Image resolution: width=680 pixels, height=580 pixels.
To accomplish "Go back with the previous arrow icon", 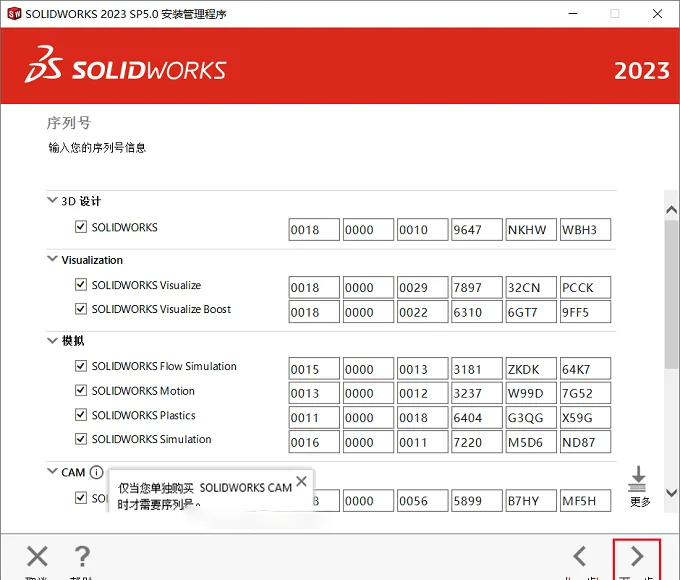I will [x=580, y=556].
